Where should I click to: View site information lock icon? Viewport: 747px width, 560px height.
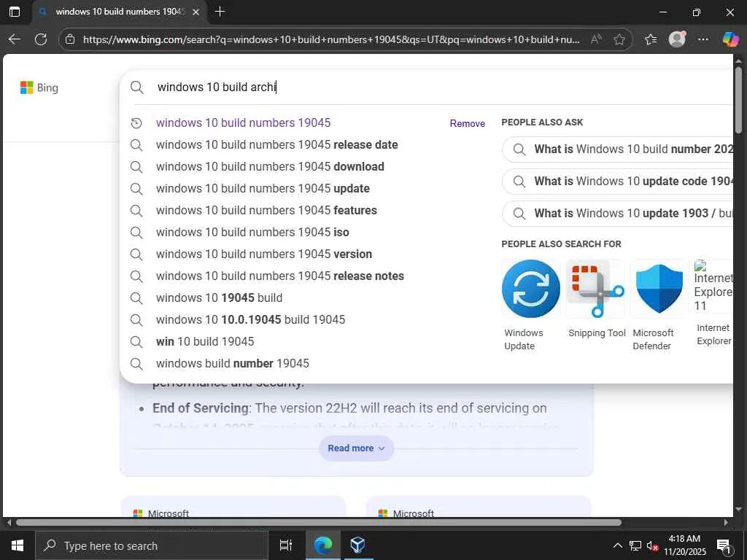[x=70, y=39]
